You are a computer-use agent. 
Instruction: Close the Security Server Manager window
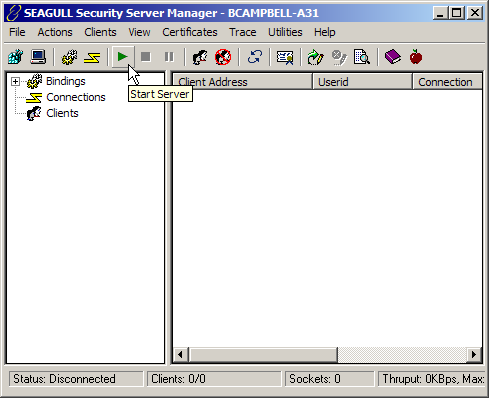click(x=475, y=13)
